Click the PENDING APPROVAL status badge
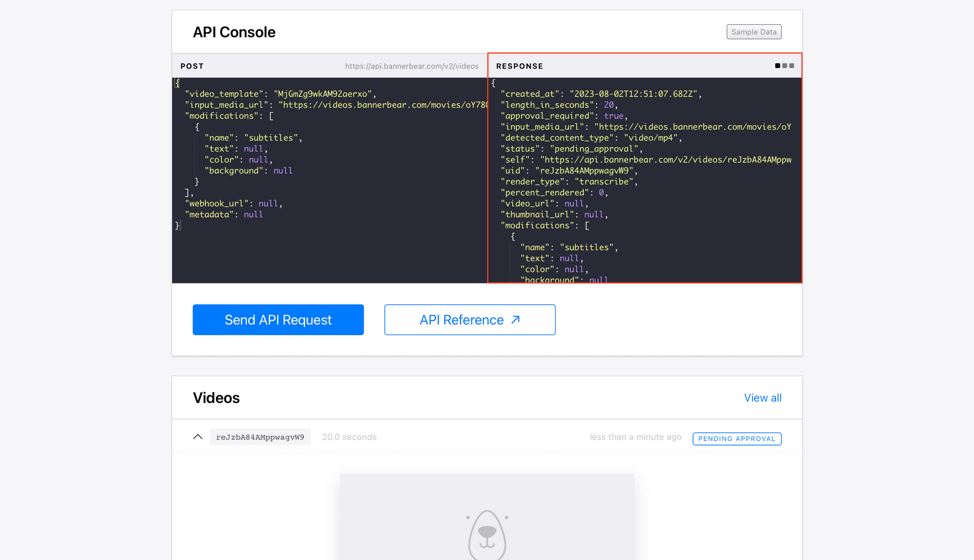 tap(736, 439)
